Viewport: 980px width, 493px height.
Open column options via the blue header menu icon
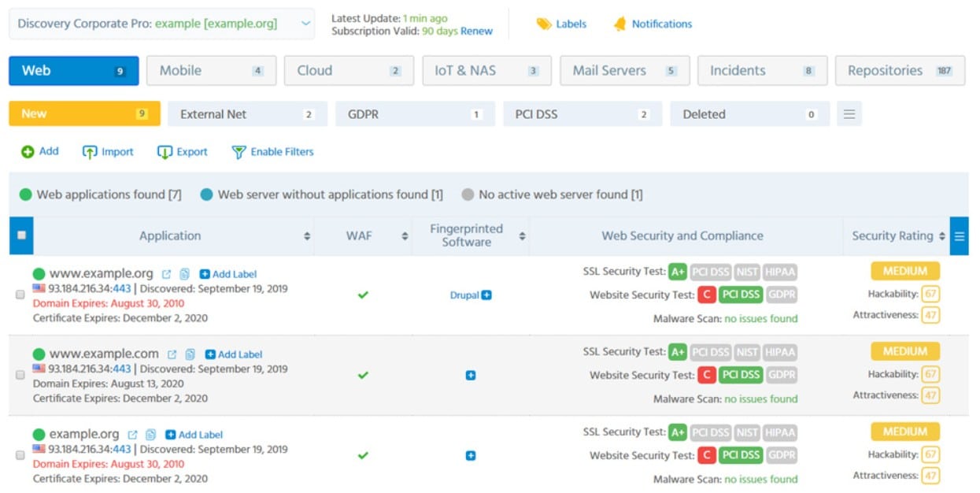coord(961,235)
